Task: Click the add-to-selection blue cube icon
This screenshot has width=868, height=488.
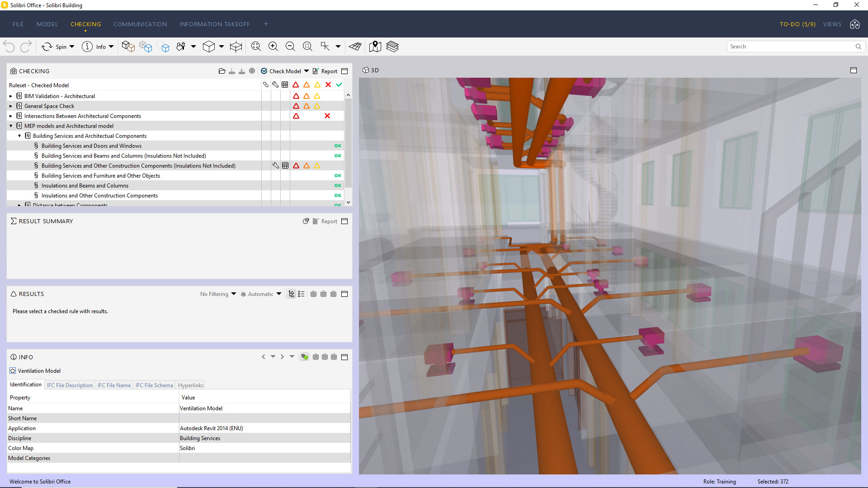Action: tap(146, 47)
